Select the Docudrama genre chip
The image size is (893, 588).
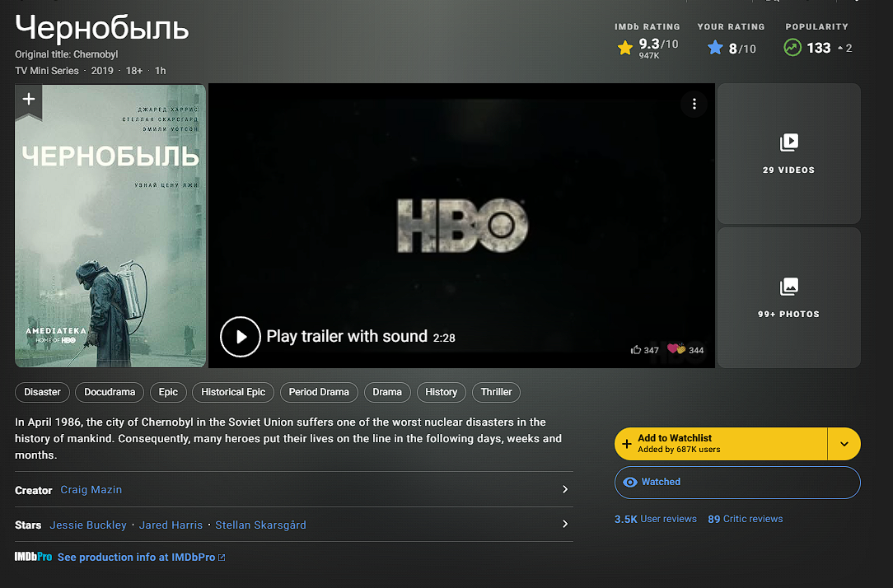(x=110, y=392)
